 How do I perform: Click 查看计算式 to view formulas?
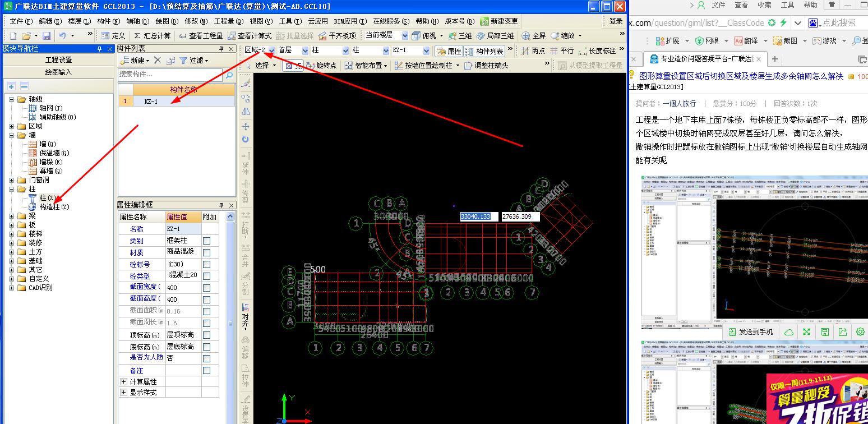pyautogui.click(x=250, y=35)
